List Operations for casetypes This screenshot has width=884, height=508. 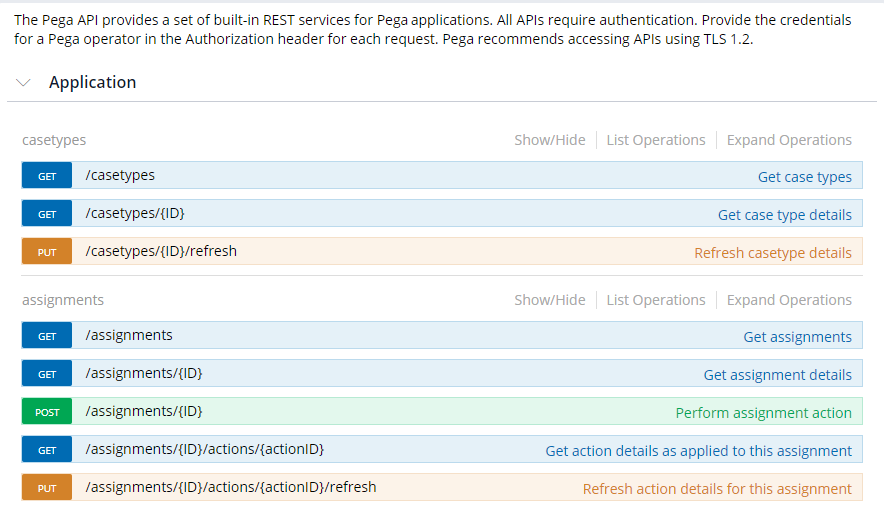655,140
